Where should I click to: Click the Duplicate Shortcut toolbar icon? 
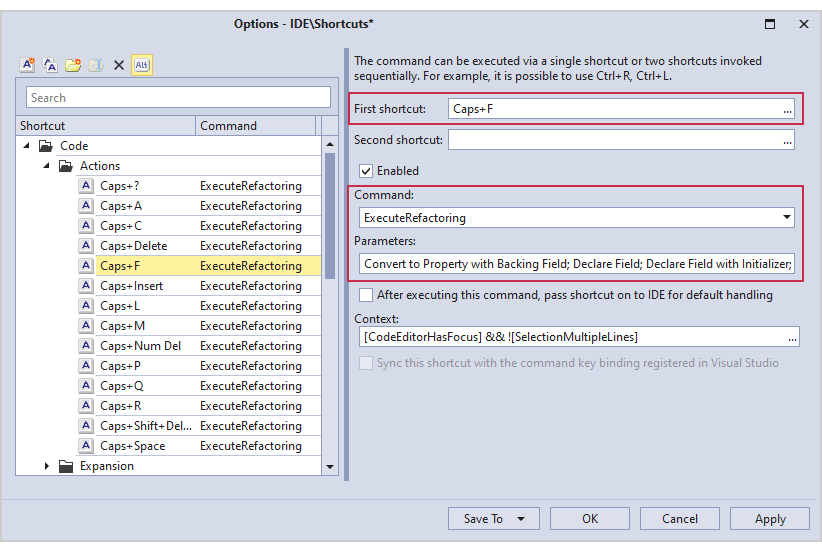click(x=50, y=65)
